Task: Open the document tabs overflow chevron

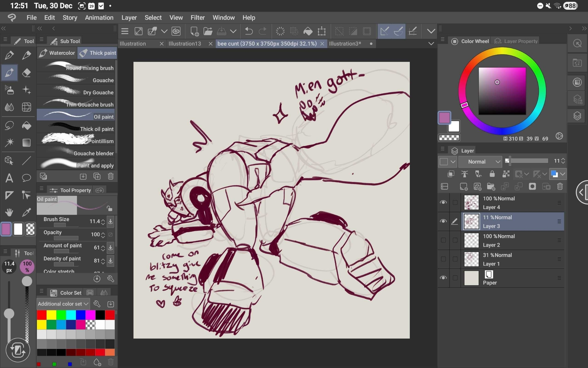Action: (x=431, y=44)
